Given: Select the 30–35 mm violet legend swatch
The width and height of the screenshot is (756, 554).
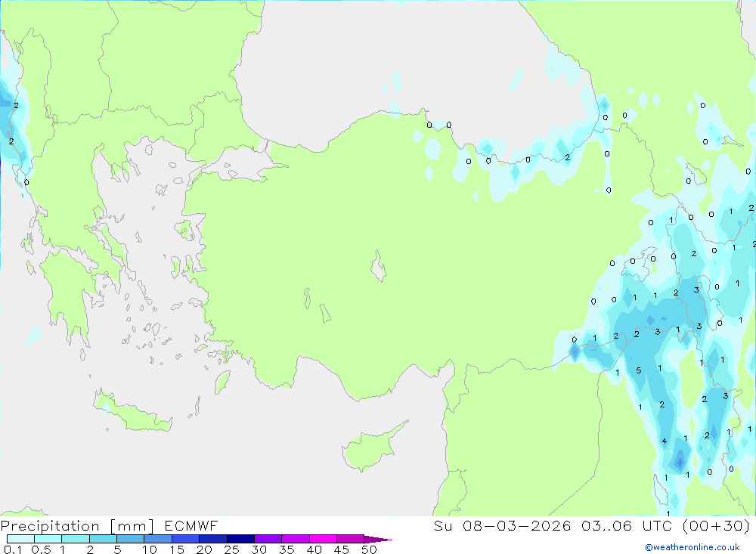Looking at the screenshot, I should coord(268,539).
